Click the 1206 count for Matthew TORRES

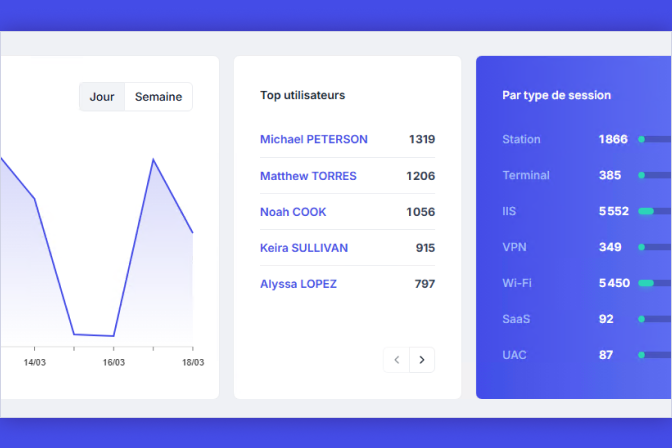[x=420, y=176]
